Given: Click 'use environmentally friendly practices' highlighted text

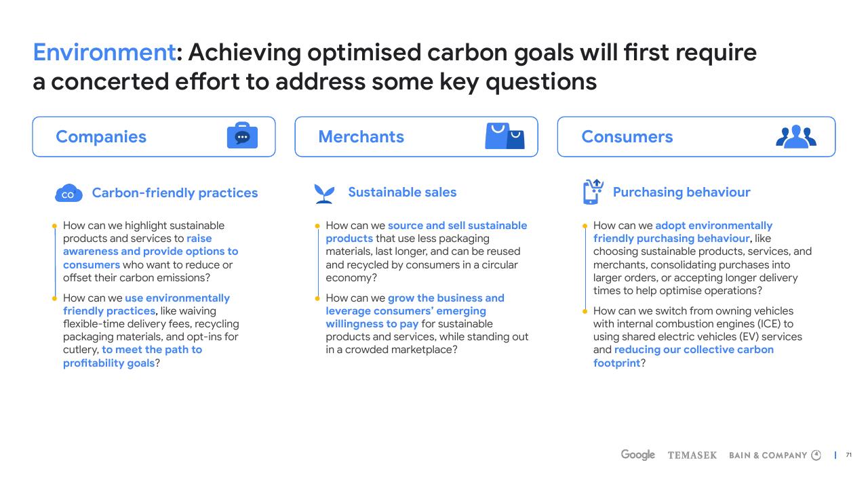Looking at the screenshot, I should (146, 304).
